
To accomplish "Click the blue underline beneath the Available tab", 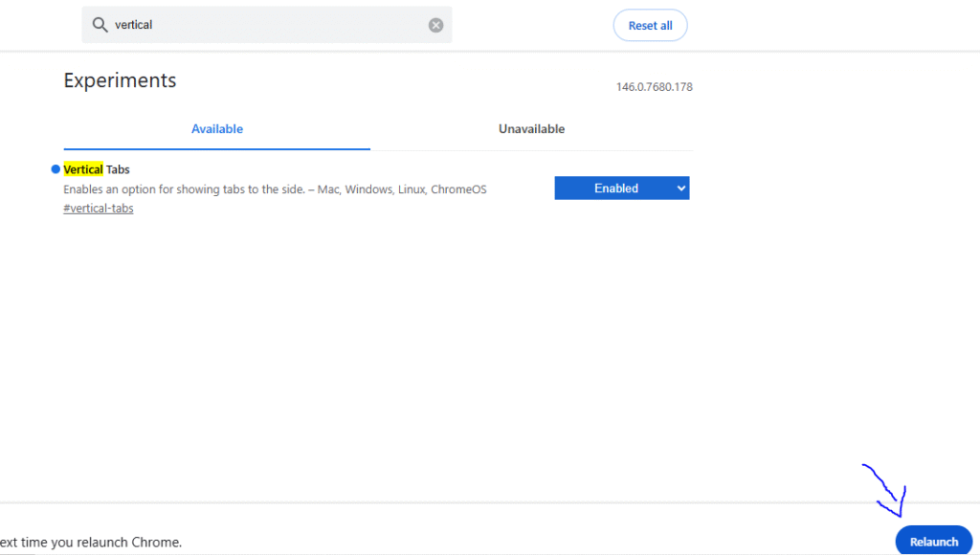I will point(217,149).
